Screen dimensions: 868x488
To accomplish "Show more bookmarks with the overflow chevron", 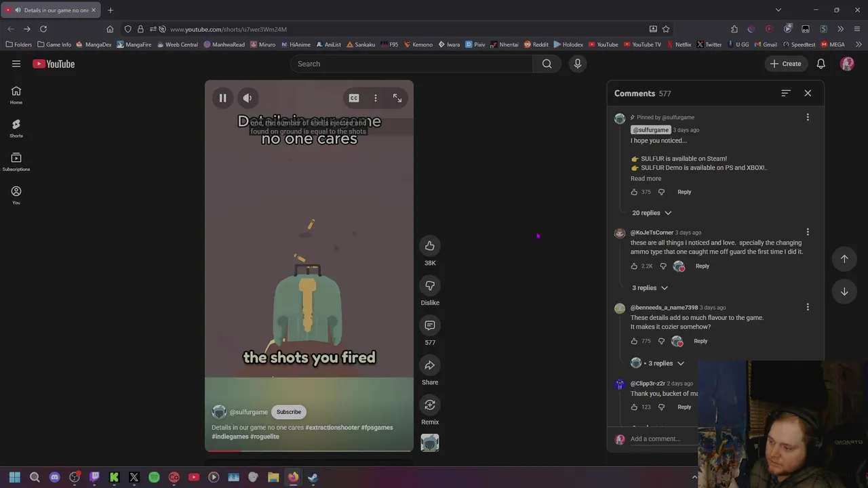I will click(x=859, y=45).
